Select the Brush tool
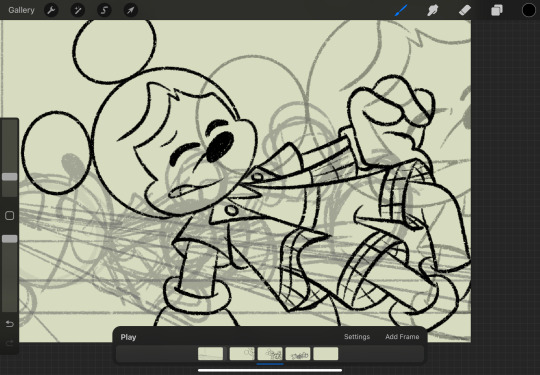Screen dimensions: 540x375 [x=401, y=10]
